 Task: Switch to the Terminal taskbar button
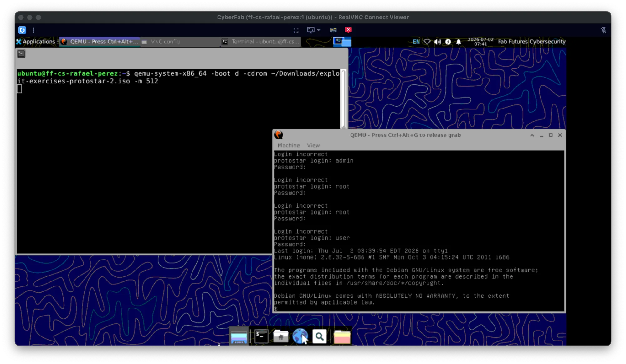(x=261, y=42)
